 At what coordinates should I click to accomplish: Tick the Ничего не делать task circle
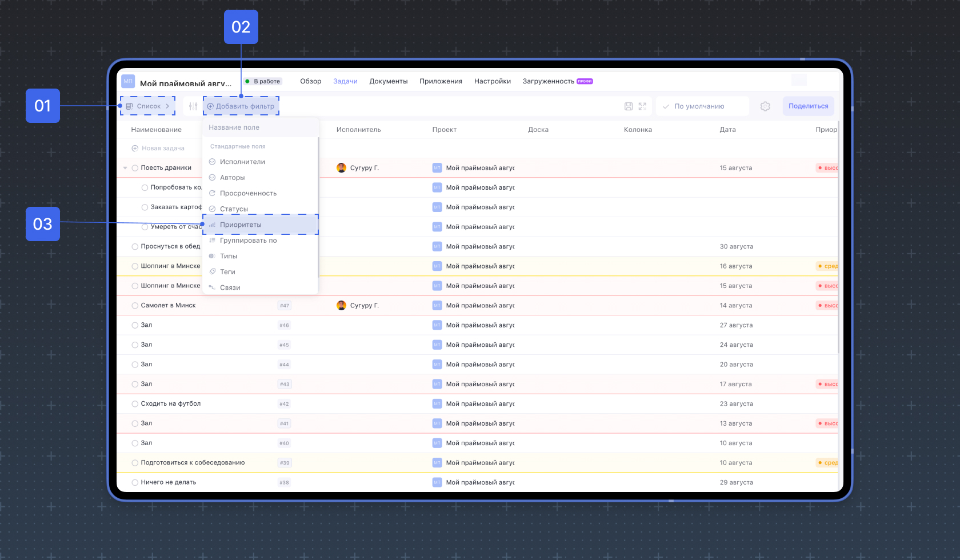pyautogui.click(x=135, y=482)
